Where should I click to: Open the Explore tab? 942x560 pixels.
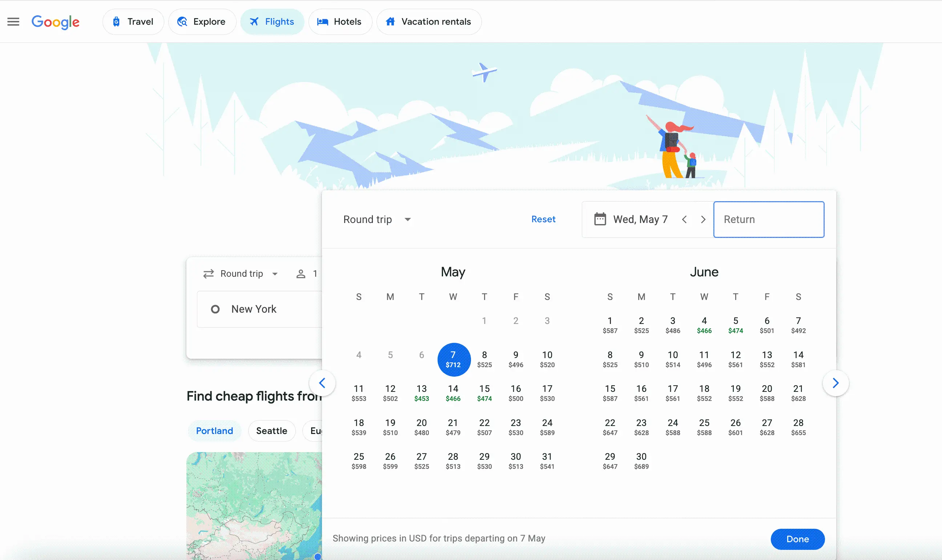pos(202,22)
